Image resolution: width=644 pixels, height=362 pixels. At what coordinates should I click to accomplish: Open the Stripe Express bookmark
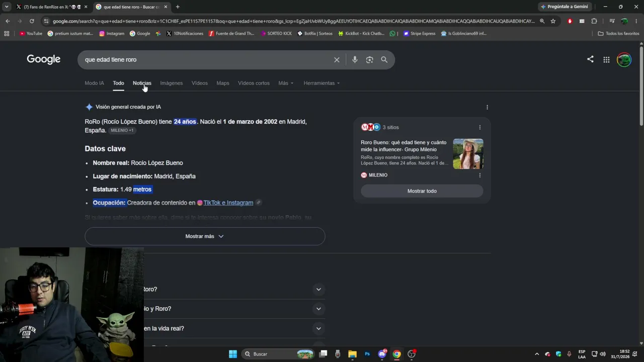pyautogui.click(x=420, y=34)
